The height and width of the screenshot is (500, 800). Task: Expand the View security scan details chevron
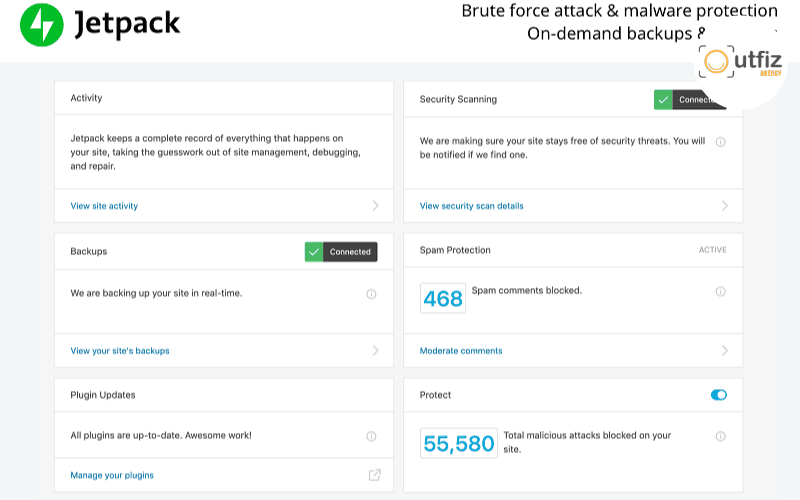[x=724, y=206]
